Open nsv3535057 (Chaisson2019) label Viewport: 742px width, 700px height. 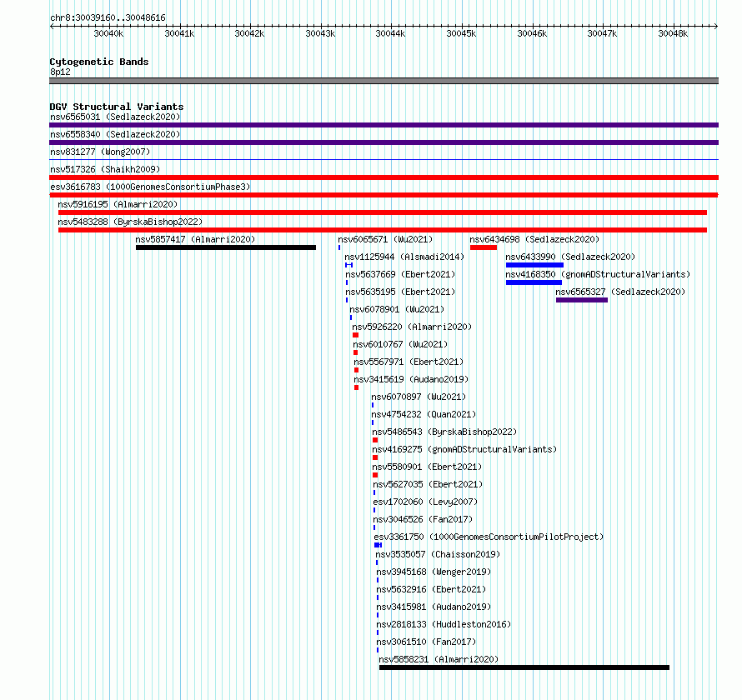point(438,554)
